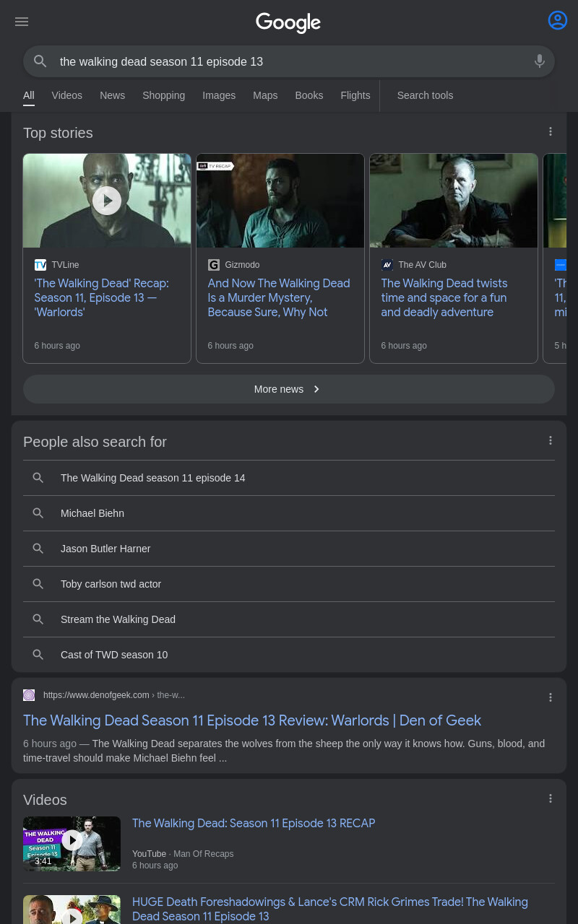Open Season 11 Episode 13 RECAP video link

(254, 823)
